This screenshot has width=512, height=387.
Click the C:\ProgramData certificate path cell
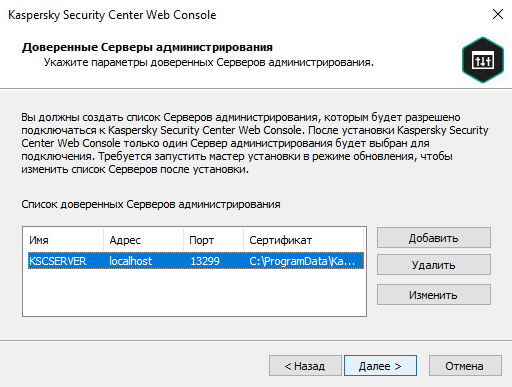(x=302, y=261)
